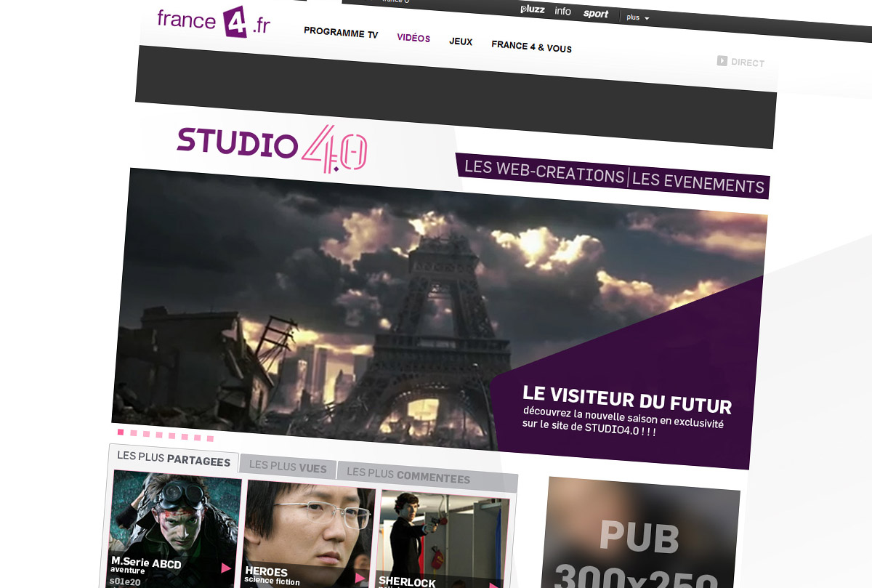Click play arrow on M.Serie ABCD
The image size is (872, 588).
click(226, 568)
